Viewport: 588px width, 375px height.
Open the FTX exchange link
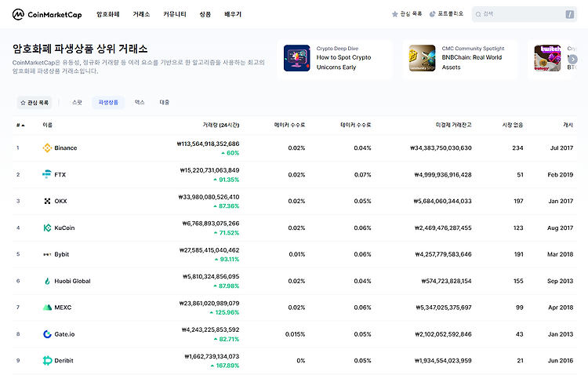click(x=60, y=174)
